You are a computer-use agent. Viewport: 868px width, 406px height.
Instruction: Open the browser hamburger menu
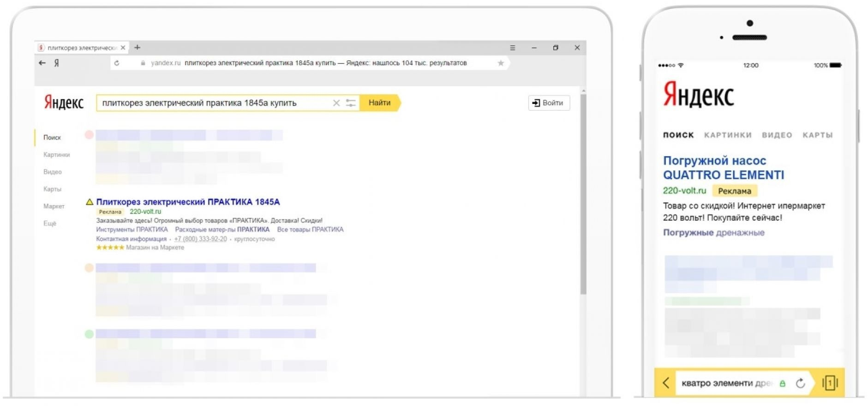[x=512, y=48]
